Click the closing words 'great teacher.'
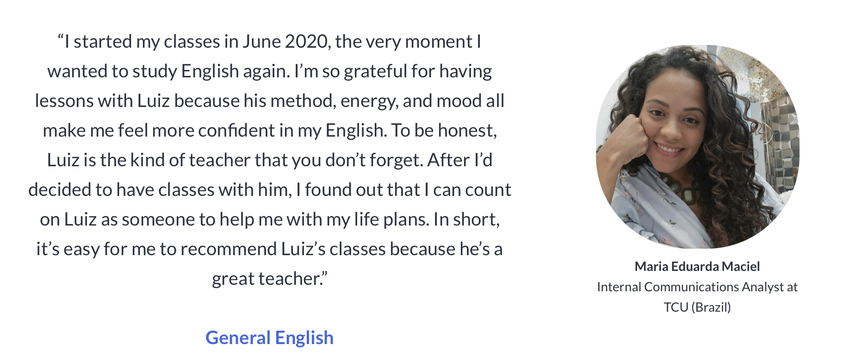Screen dimensions: 868x364 (x=269, y=279)
